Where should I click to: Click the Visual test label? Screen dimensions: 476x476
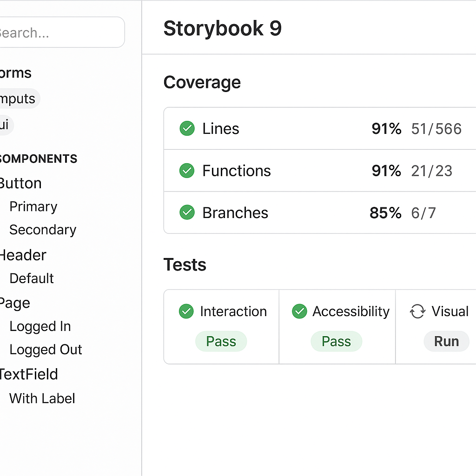click(x=450, y=311)
